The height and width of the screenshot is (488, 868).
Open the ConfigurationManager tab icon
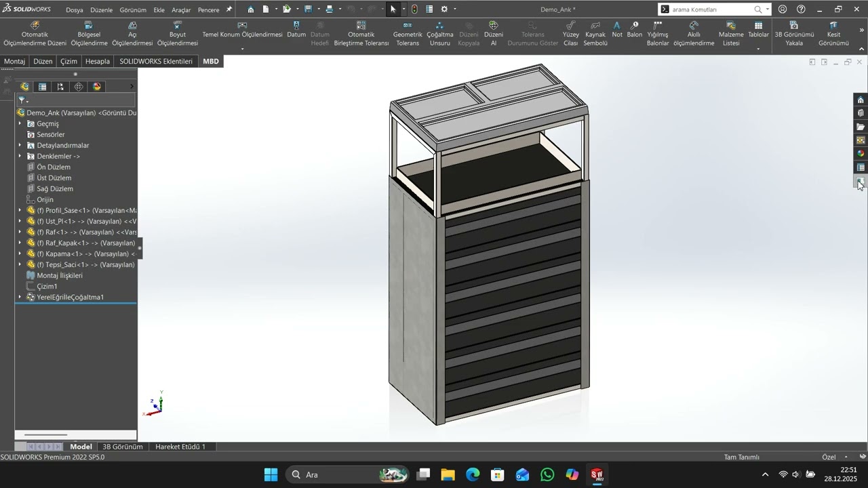[x=61, y=87]
